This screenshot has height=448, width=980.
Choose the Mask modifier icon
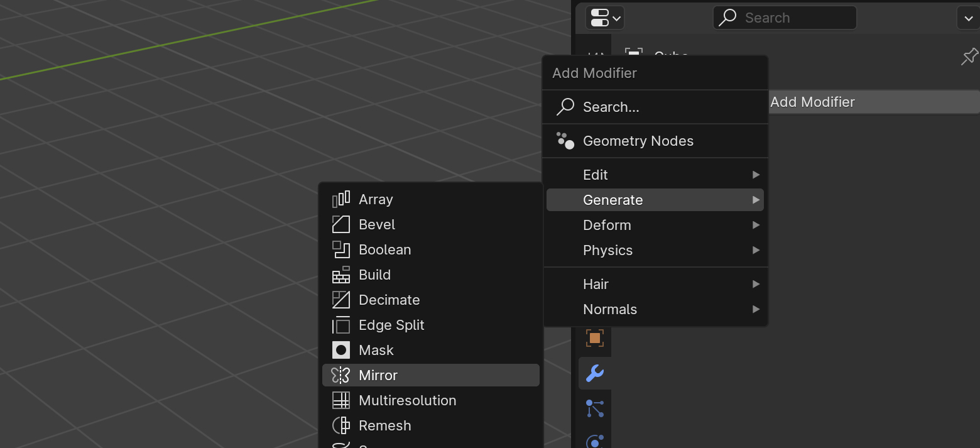click(340, 350)
